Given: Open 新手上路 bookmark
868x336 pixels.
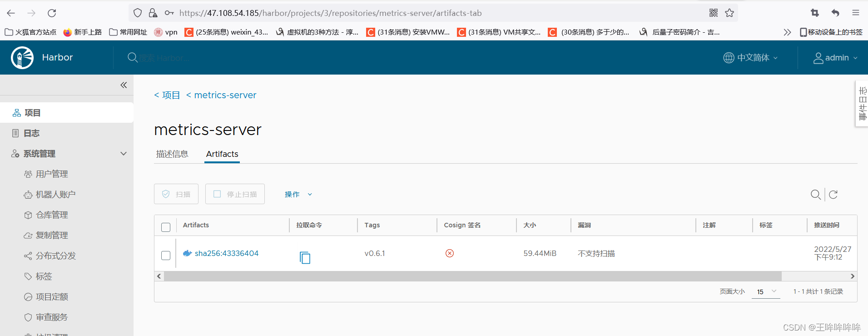Looking at the screenshot, I should (83, 32).
